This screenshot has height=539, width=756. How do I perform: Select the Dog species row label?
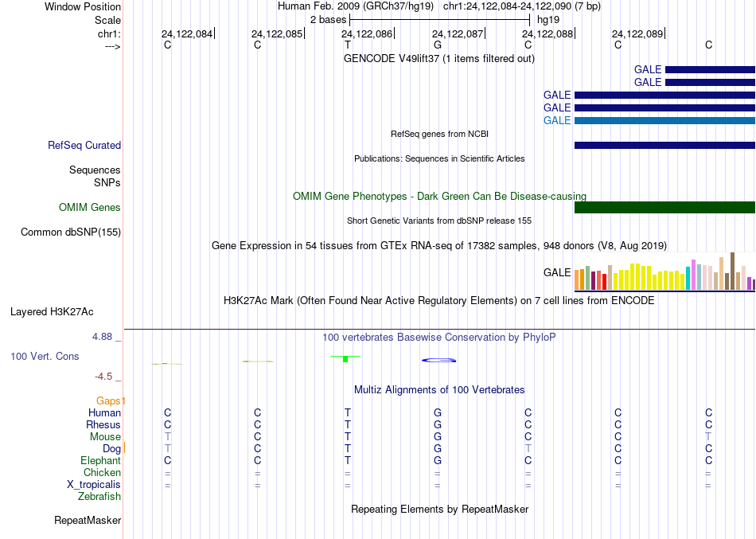[x=112, y=449]
